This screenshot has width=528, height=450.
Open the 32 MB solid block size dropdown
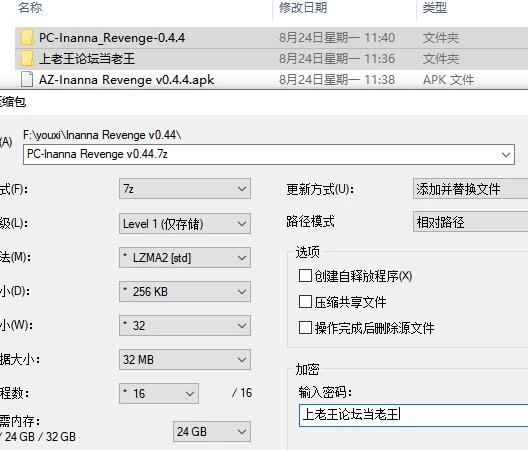coord(185,359)
